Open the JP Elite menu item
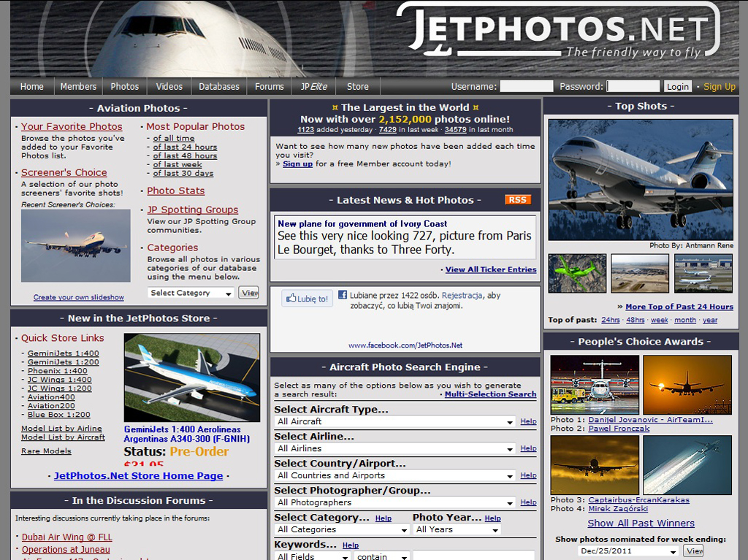 click(314, 86)
